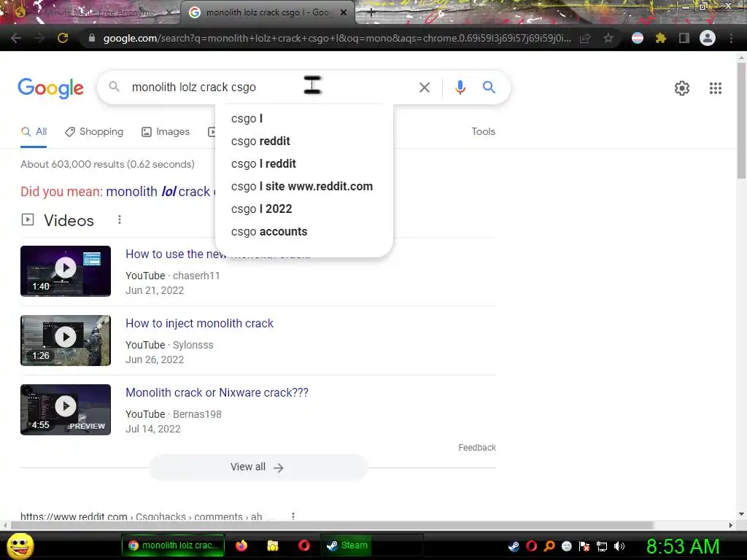Viewport: 747px width, 560px height.
Task: Click the striped extension icon in toolbar
Action: [638, 38]
